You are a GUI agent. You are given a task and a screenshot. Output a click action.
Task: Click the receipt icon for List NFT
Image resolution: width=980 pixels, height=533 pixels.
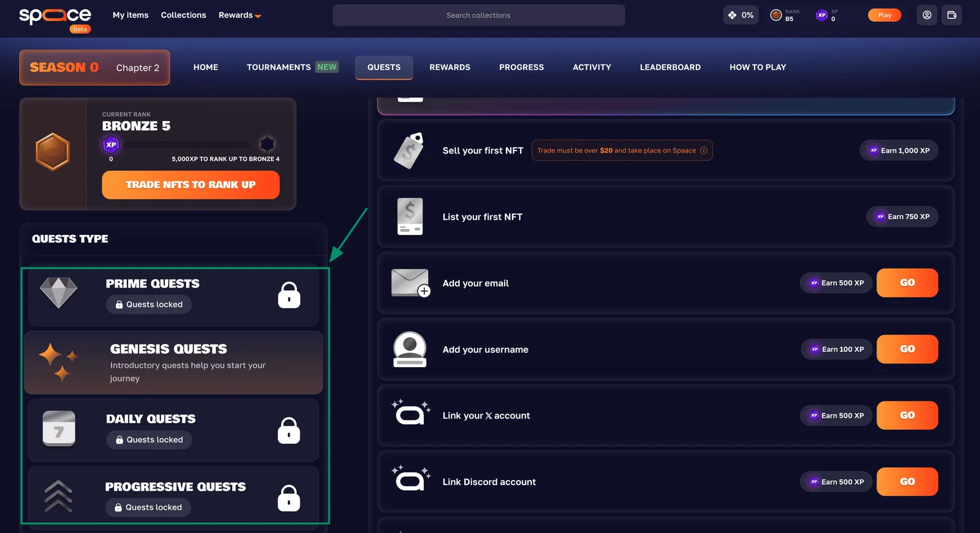pos(410,217)
